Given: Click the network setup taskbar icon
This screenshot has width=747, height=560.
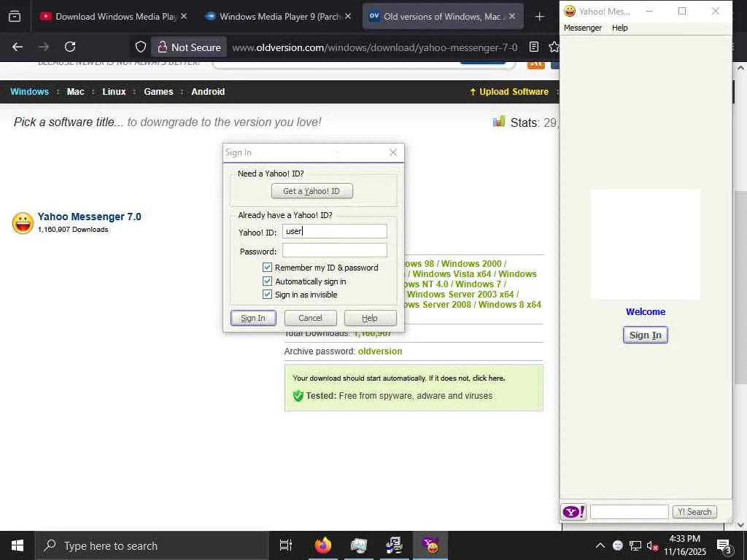Looking at the screenshot, I should [394, 545].
